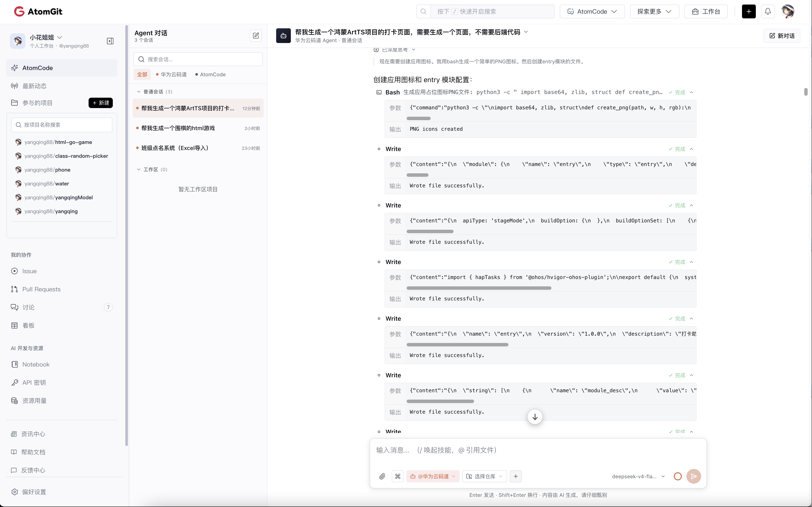This screenshot has height=507, width=812.
Task: Open yangqing88/html-go-game project
Action: tap(54, 142)
